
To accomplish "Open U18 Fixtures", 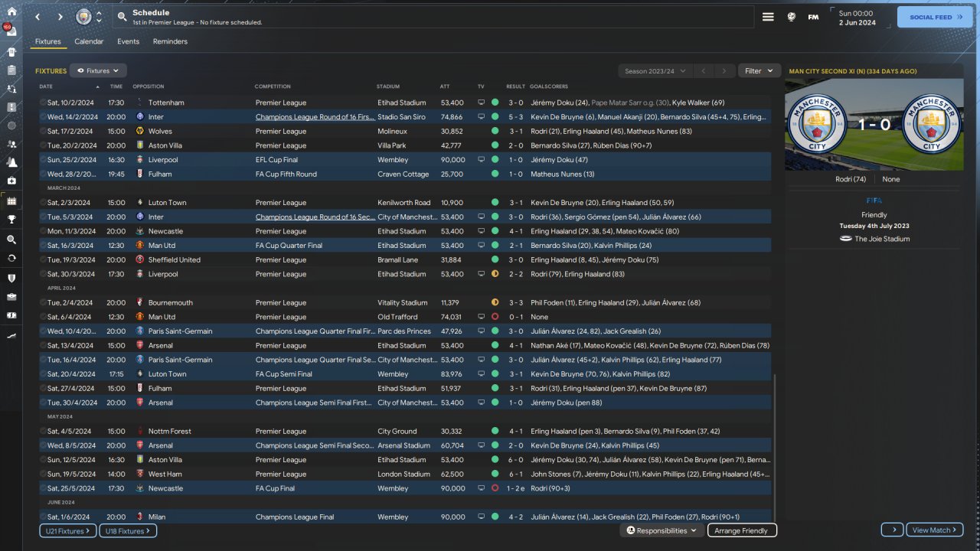I will pos(128,530).
